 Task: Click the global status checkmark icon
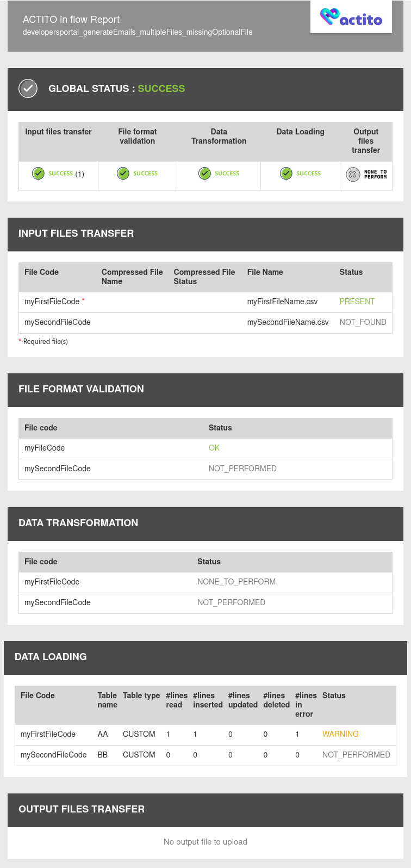click(x=28, y=88)
